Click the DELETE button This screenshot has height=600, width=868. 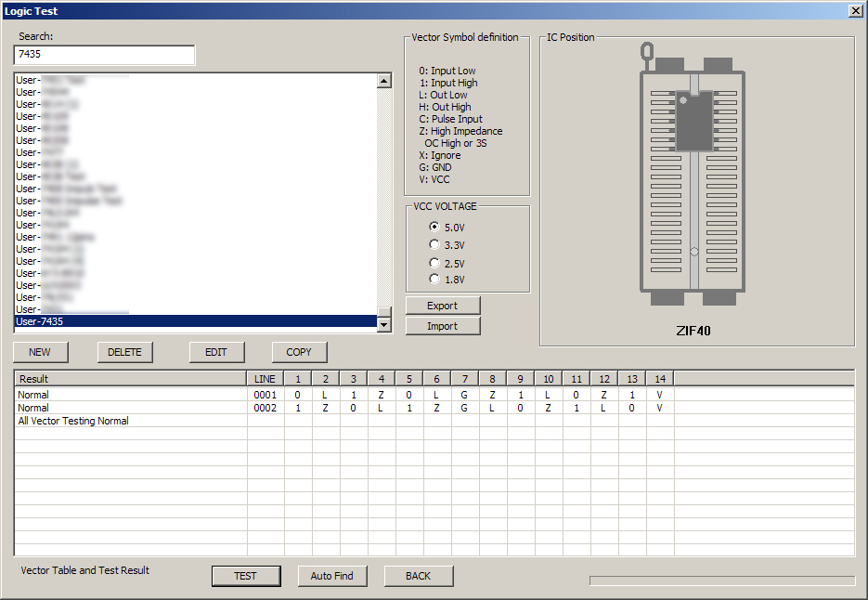click(126, 352)
